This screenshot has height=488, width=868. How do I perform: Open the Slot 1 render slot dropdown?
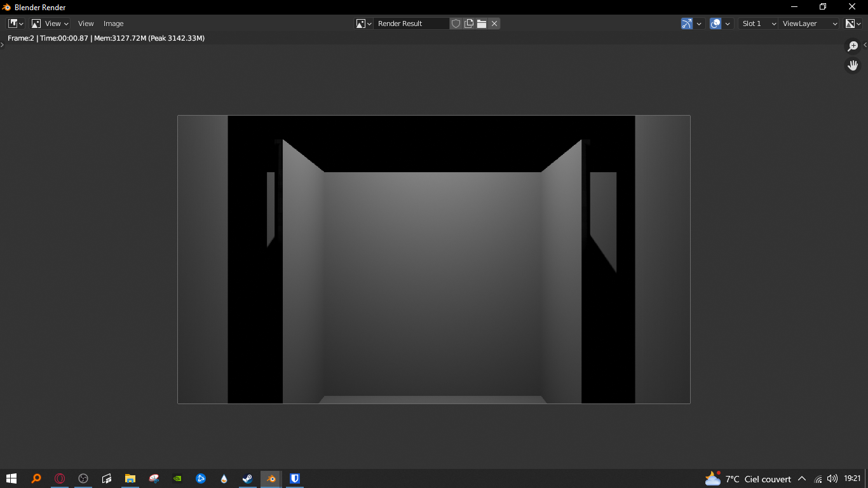click(x=758, y=24)
